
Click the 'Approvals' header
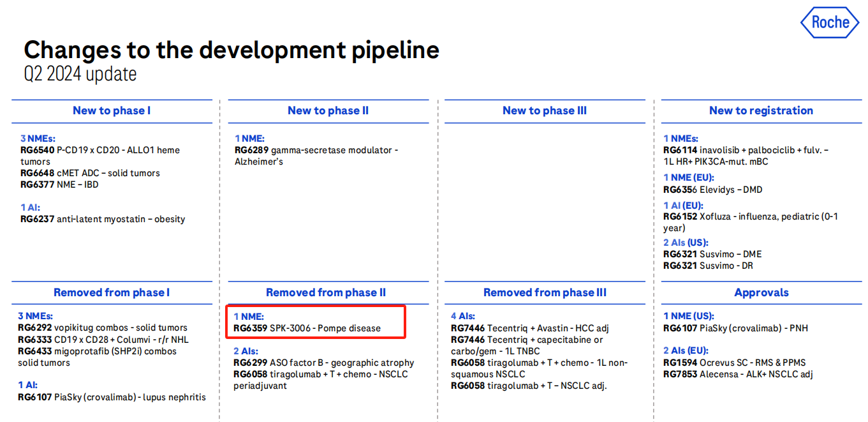(761, 292)
